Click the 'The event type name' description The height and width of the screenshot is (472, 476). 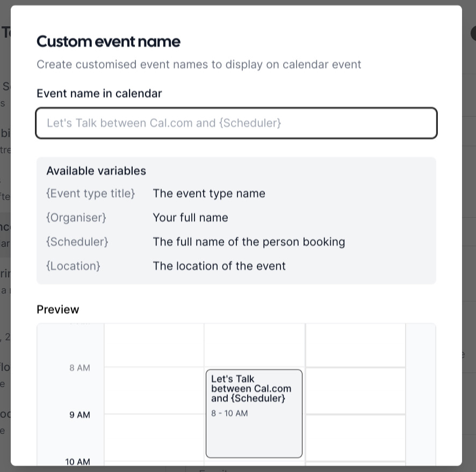pyautogui.click(x=209, y=194)
